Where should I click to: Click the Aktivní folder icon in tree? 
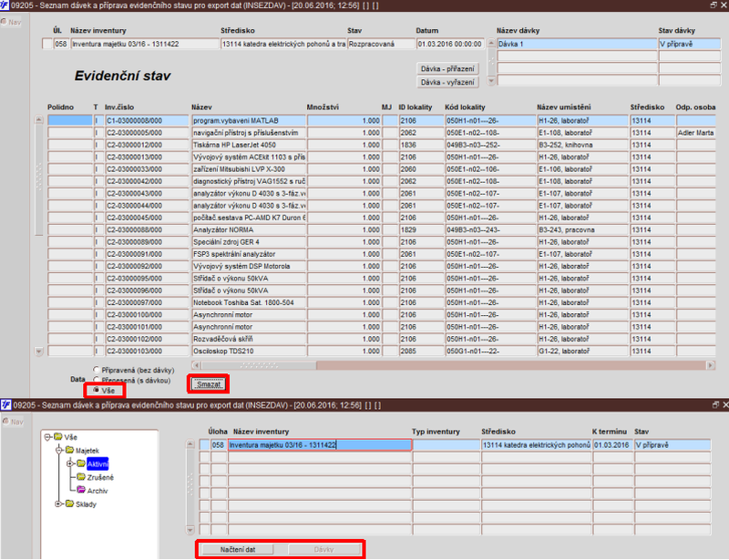click(x=81, y=463)
